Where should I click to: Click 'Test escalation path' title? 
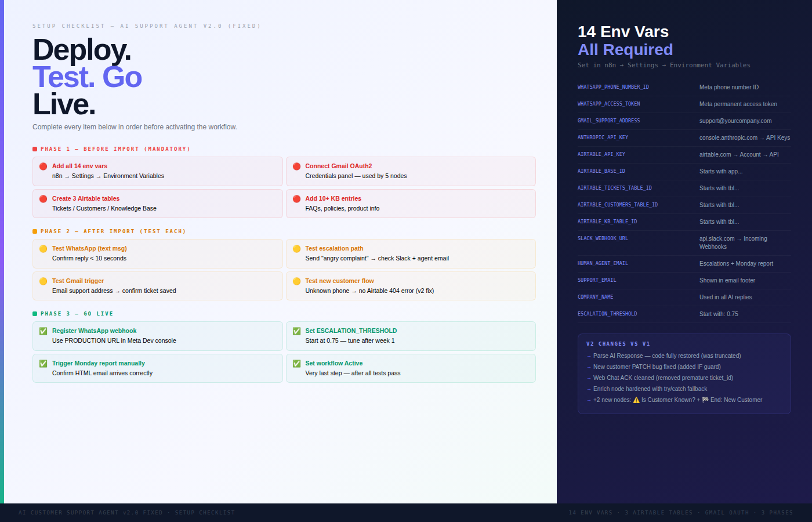[x=334, y=248]
